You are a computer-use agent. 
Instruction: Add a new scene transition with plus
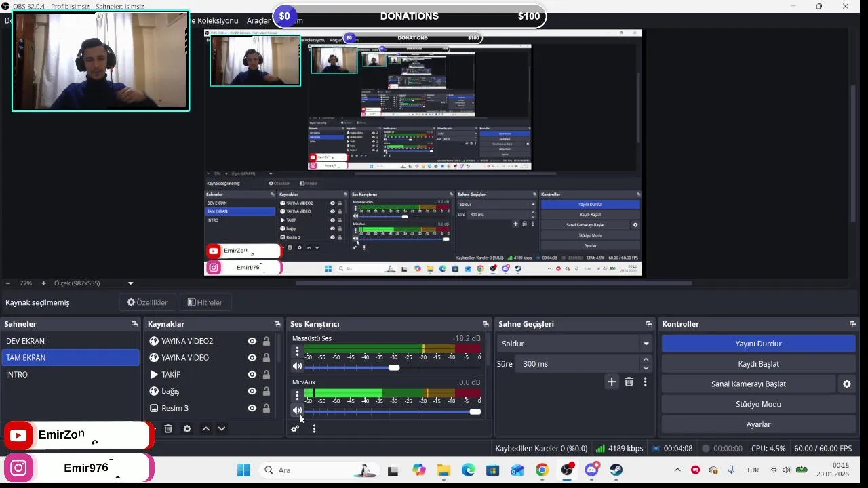612,382
